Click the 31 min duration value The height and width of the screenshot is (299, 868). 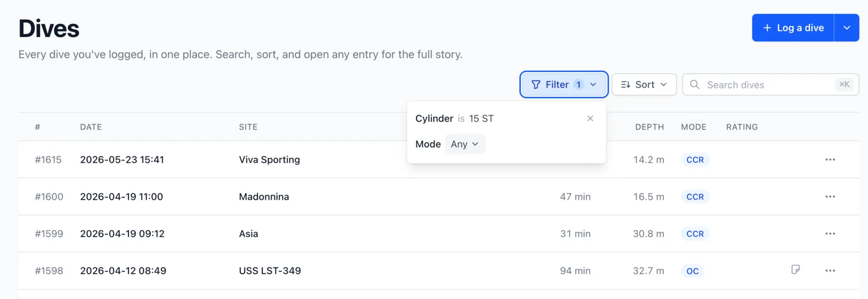575,233
